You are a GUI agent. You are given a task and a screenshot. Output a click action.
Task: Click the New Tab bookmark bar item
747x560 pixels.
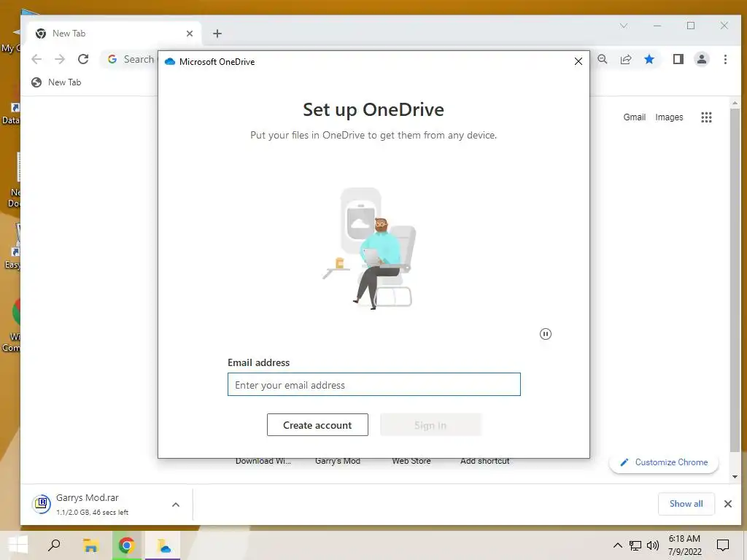point(56,82)
